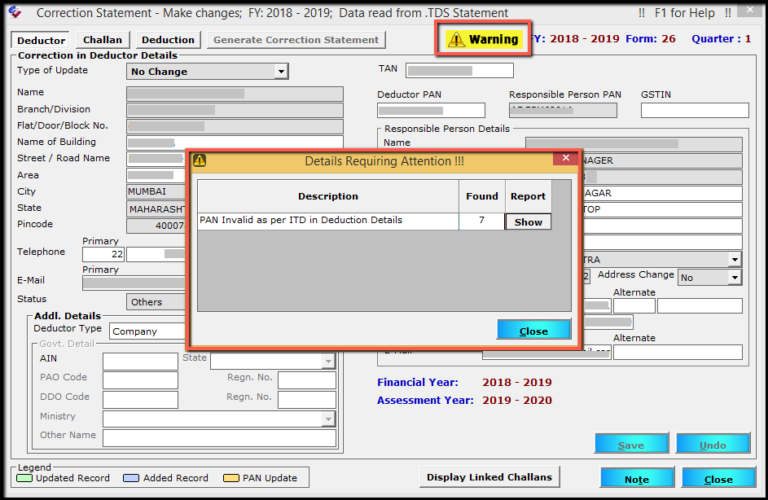Click the yellow Warning triangle icon

[456, 40]
